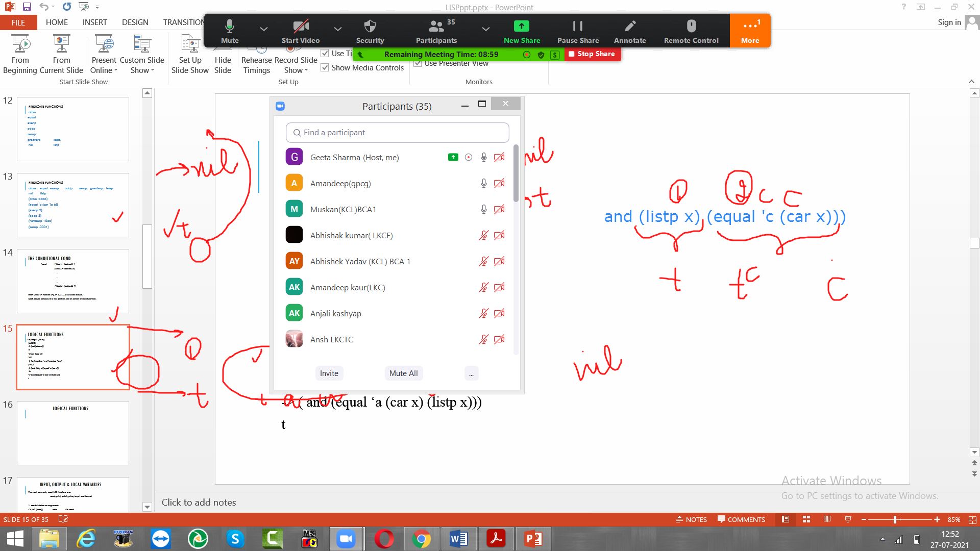Toggle Anjali kashyap muted mic icon
Screen dimensions: 980x551
483,313
